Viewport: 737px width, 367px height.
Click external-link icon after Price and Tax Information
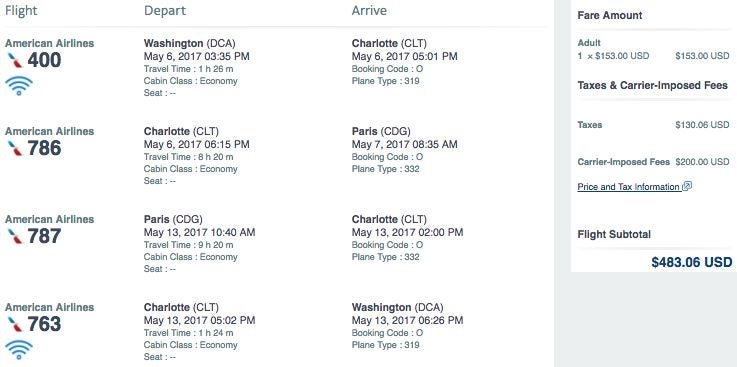[x=687, y=186]
